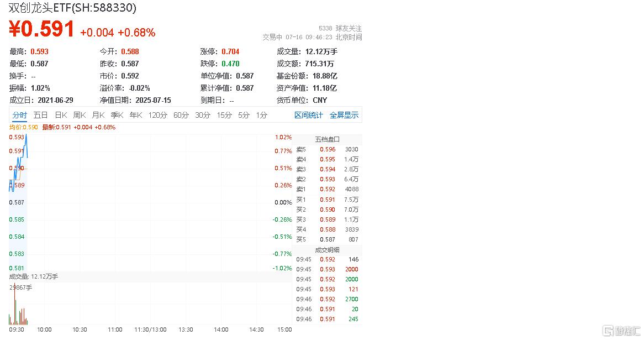The width and height of the screenshot is (644, 340).
Task: Open the 五日 five-day chart tab
Action: coord(41,115)
